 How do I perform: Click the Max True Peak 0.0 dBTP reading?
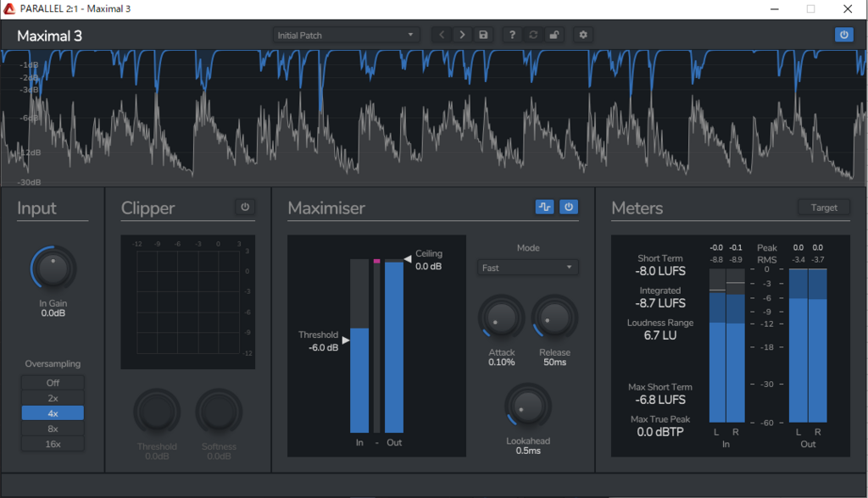(660, 432)
